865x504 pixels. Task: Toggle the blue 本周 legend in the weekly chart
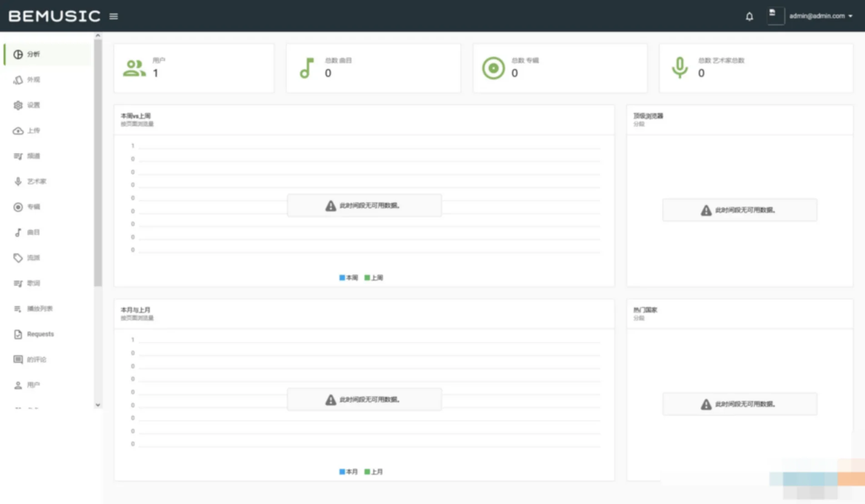[x=349, y=278]
